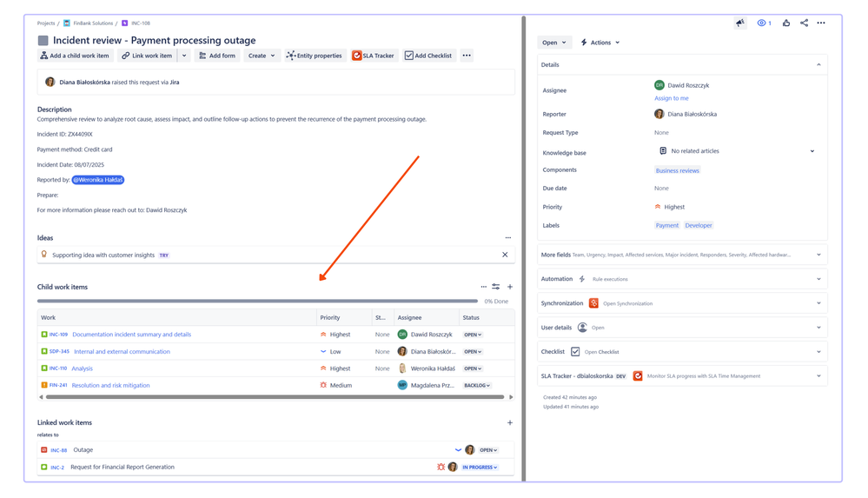The image size is (868, 498).
Task: Click the child work items progress bar
Action: coord(257,302)
